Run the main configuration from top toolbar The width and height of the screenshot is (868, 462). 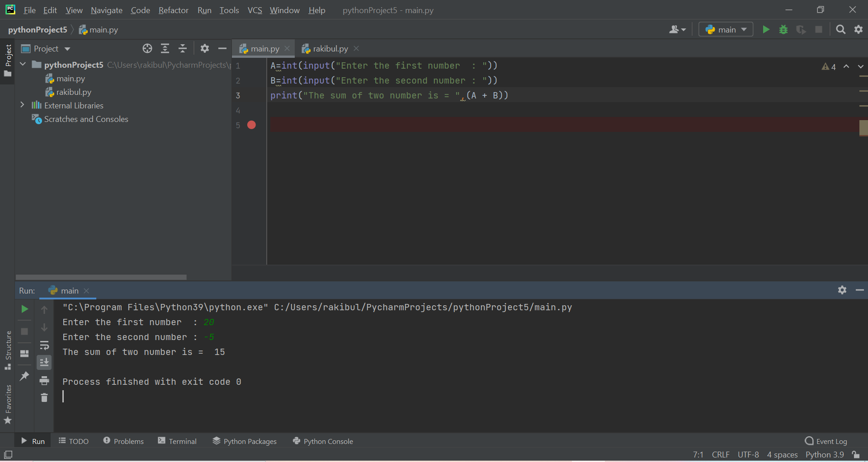point(766,29)
